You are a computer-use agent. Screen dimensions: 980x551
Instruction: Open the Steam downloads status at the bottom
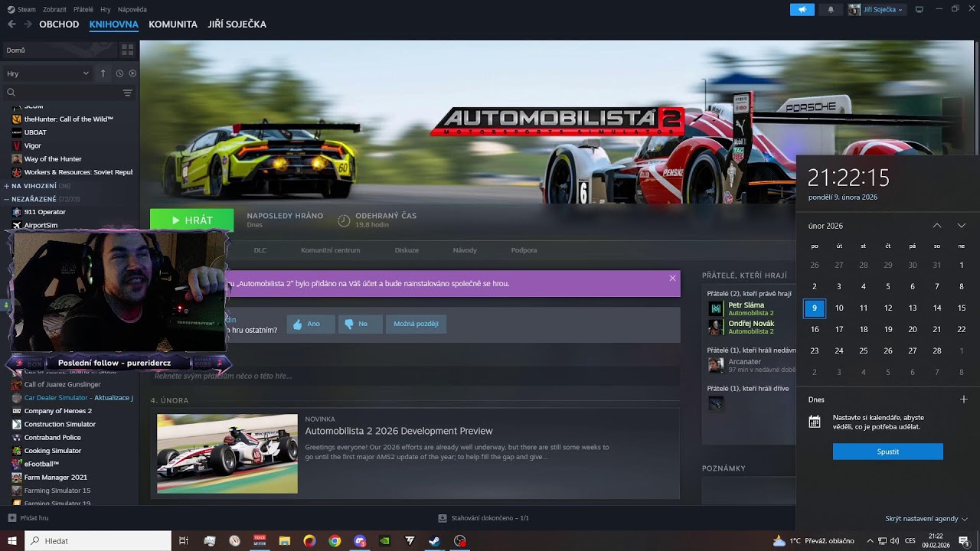click(x=483, y=518)
